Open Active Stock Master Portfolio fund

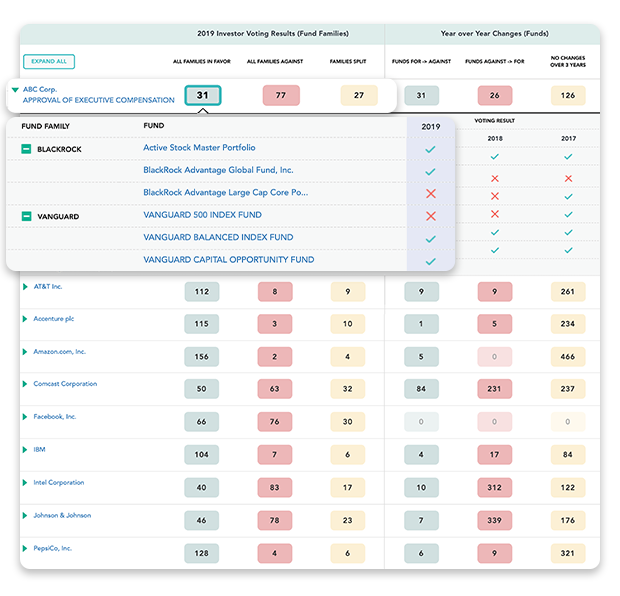point(199,148)
